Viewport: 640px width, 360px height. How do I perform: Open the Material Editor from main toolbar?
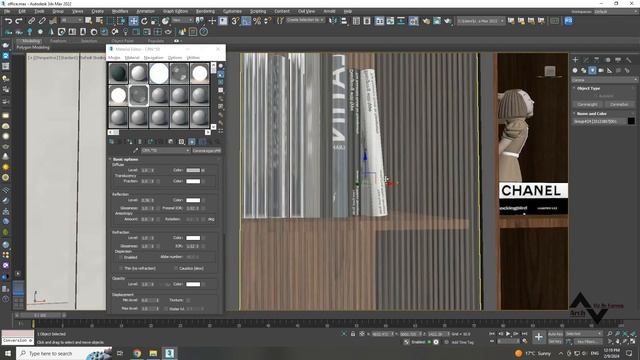[x=413, y=21]
